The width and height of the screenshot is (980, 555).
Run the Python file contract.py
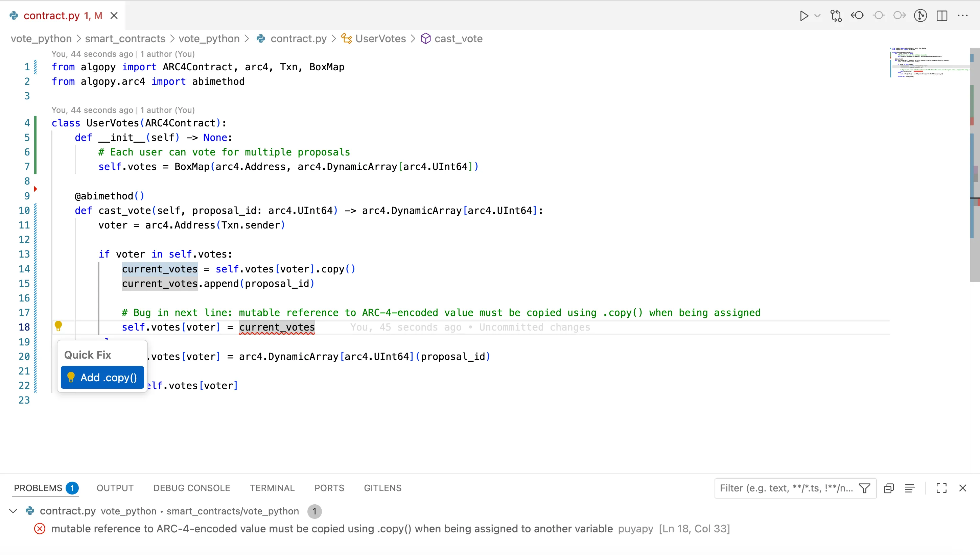coord(803,16)
